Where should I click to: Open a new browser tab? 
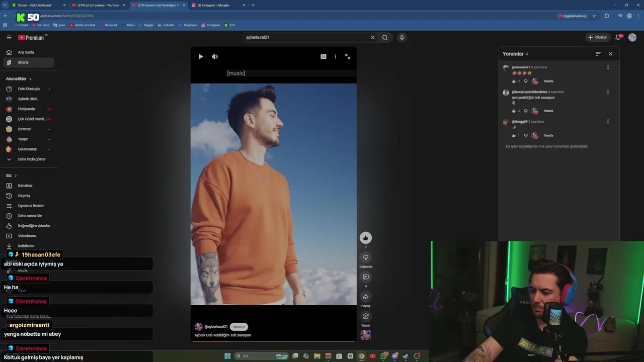(x=253, y=5)
